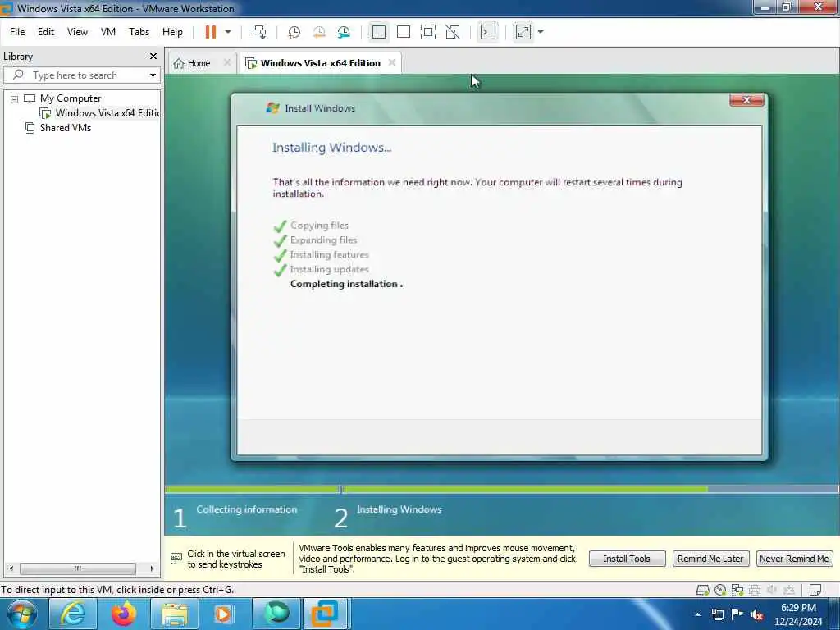Click the sound card status icon
Image resolution: width=840 pixels, height=630 pixels.
point(771,590)
